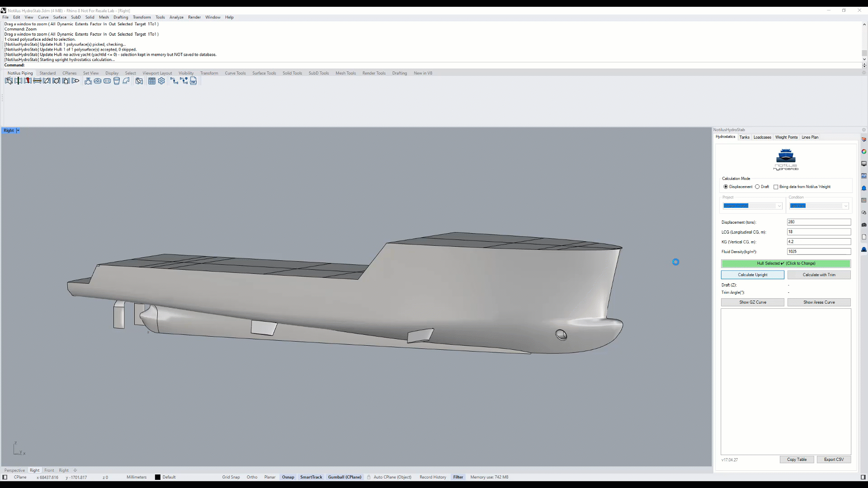868x488 pixels.
Task: Click the flange ring icon in toolbar
Action: pyautogui.click(x=98, y=81)
